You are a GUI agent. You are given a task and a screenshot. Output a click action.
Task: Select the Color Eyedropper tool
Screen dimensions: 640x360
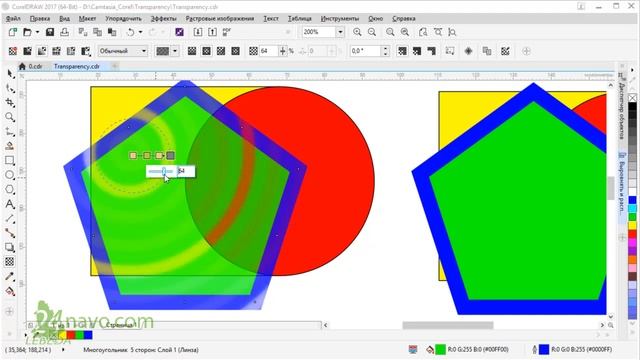(x=10, y=276)
